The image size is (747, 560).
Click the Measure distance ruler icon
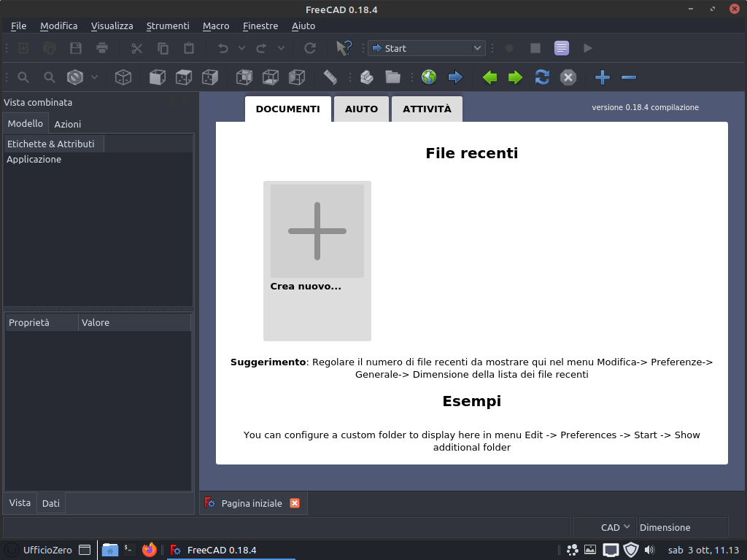pos(330,77)
